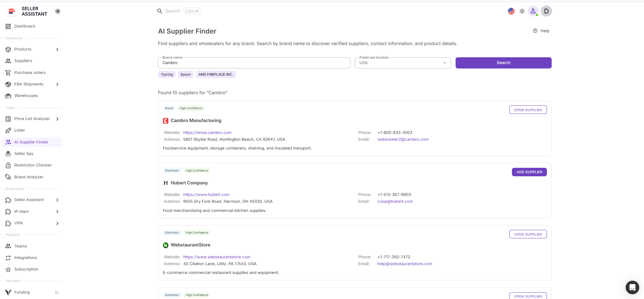Click the Cambro Manufacturing logo icon
This screenshot has width=644, height=299.
166,121
